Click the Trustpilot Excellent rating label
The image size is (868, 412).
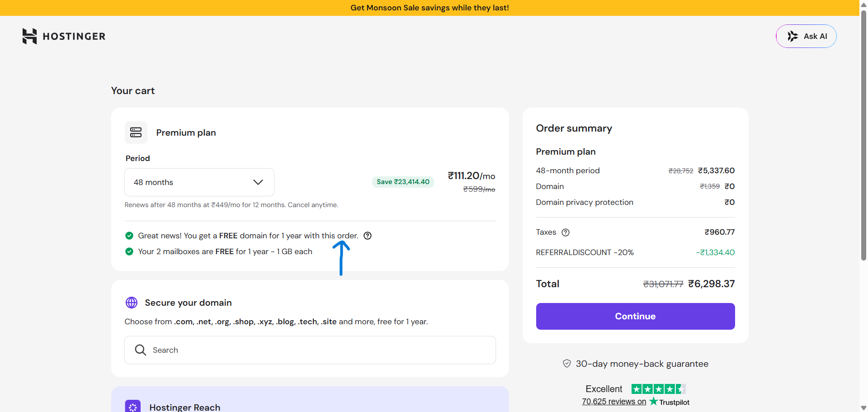click(604, 389)
